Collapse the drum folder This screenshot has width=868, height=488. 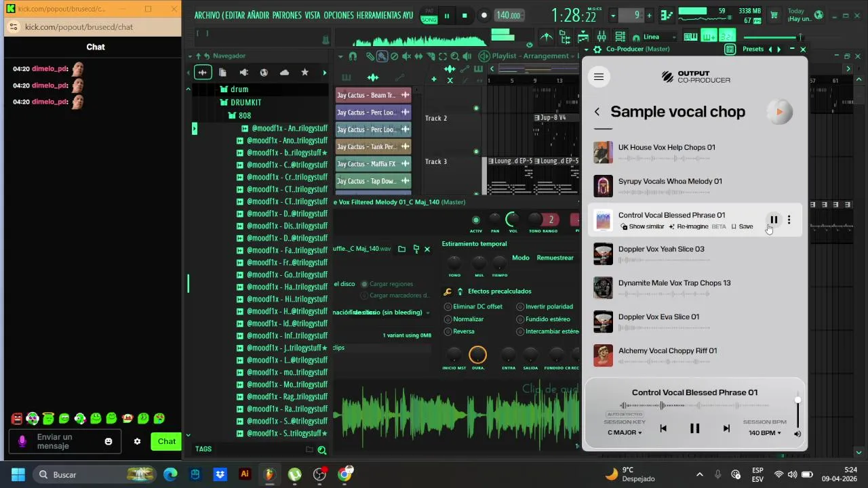[x=234, y=89]
